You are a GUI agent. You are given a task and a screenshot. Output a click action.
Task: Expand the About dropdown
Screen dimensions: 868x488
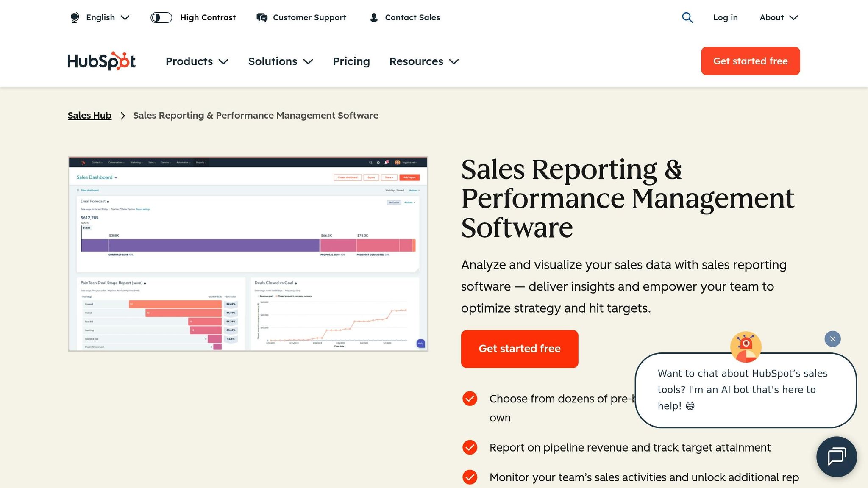click(779, 17)
